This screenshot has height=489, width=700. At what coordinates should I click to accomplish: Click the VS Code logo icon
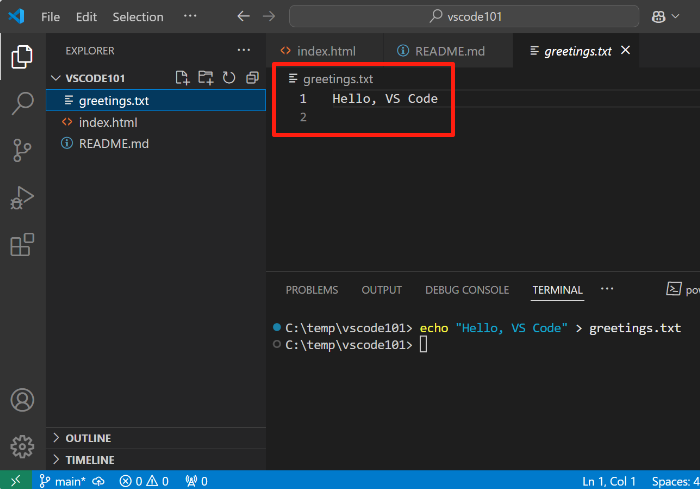pos(17,17)
